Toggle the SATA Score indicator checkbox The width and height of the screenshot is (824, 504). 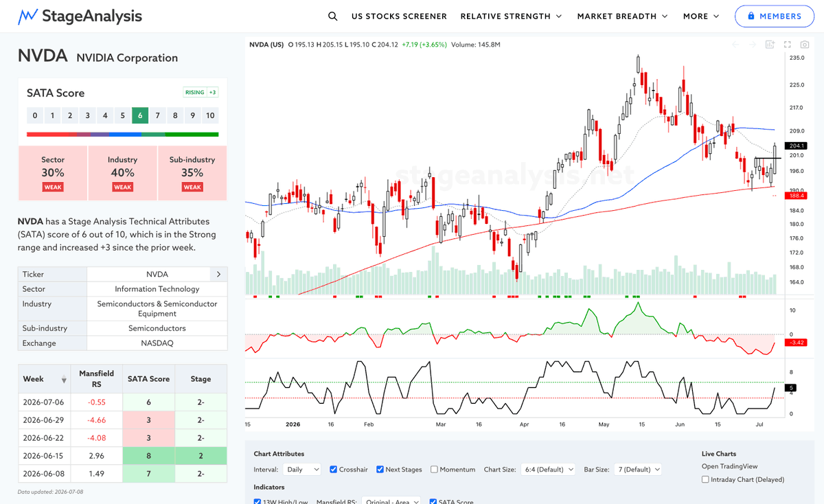click(x=433, y=501)
